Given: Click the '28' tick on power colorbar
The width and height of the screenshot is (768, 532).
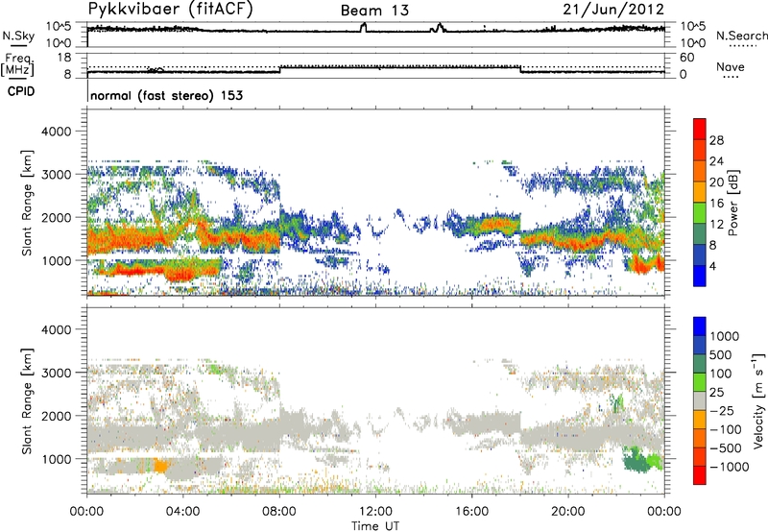Looking at the screenshot, I should click(x=716, y=140).
